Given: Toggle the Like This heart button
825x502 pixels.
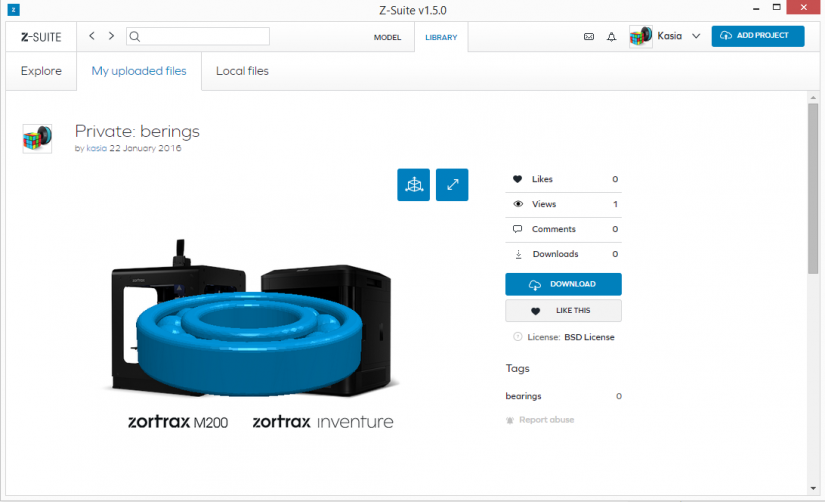Looking at the screenshot, I should pos(563,310).
